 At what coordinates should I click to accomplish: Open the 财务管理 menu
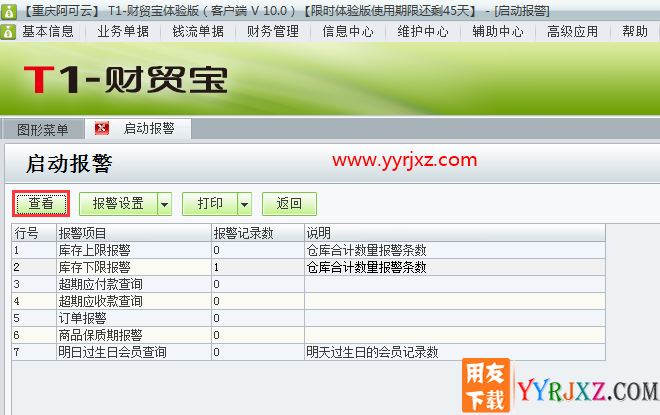pos(273,32)
